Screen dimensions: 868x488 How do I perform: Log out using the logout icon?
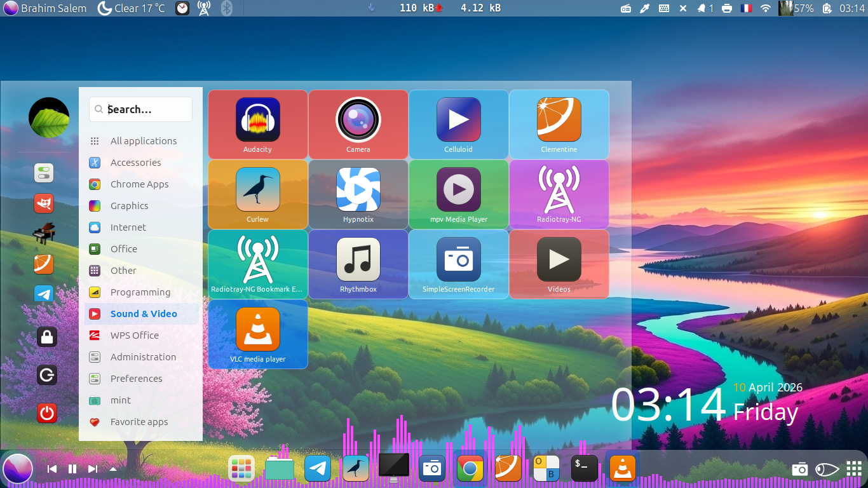tap(47, 375)
